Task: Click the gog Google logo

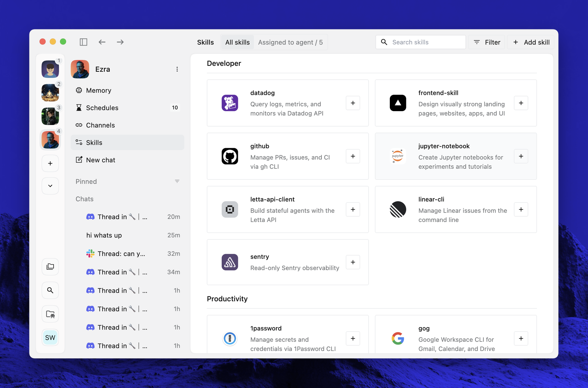Action: point(398,338)
